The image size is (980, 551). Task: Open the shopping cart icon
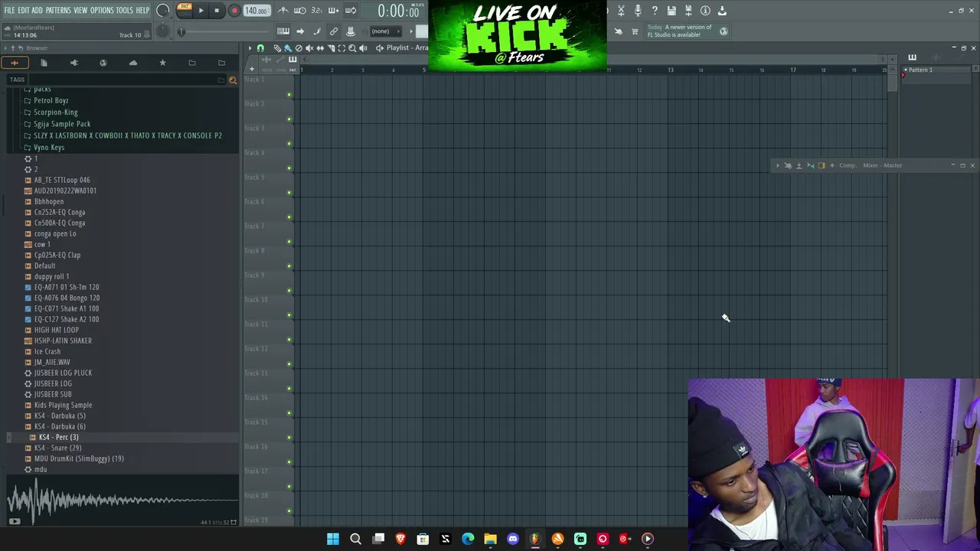click(x=635, y=31)
